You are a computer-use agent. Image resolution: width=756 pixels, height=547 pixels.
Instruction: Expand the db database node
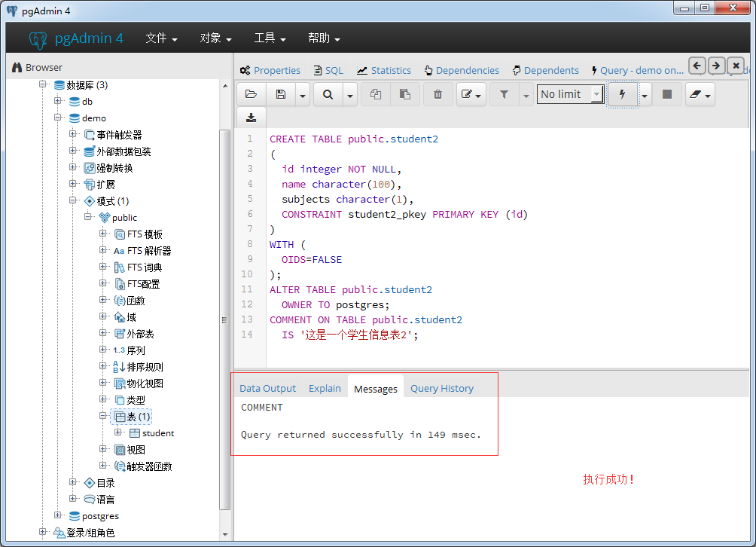[x=58, y=101]
